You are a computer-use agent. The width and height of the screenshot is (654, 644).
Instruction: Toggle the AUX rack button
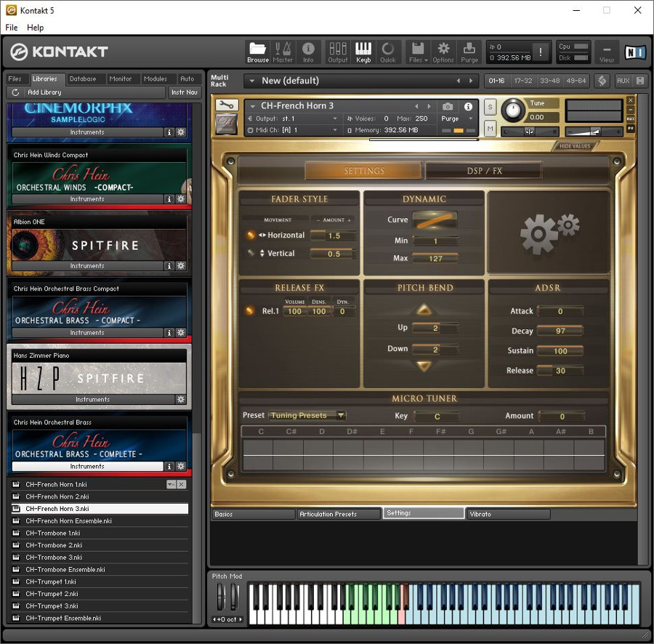[x=623, y=81]
